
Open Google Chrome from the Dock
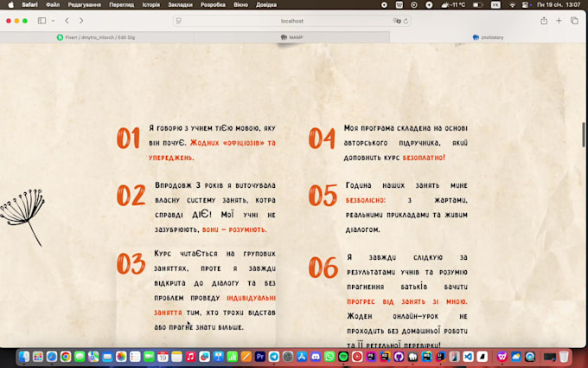tap(66, 357)
